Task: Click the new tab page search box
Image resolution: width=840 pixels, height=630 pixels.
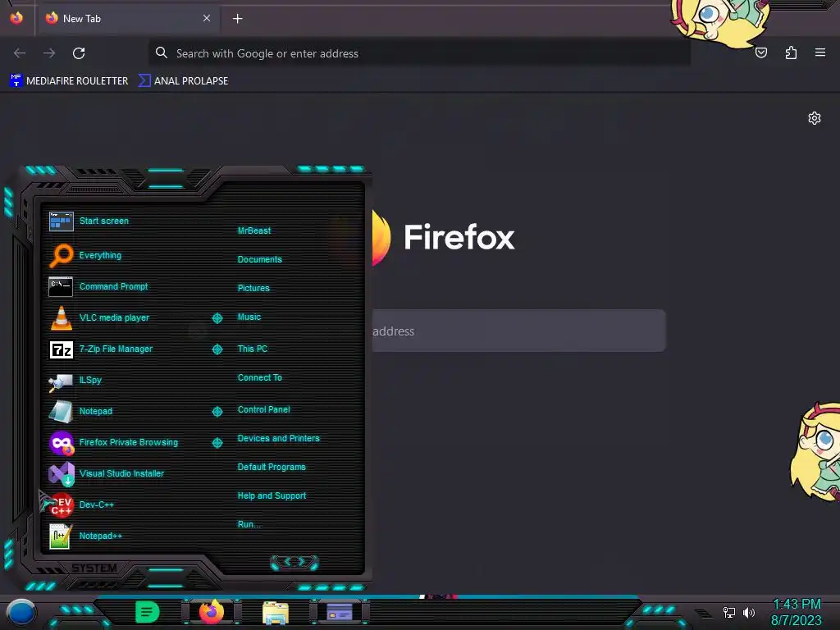Action: [518, 331]
